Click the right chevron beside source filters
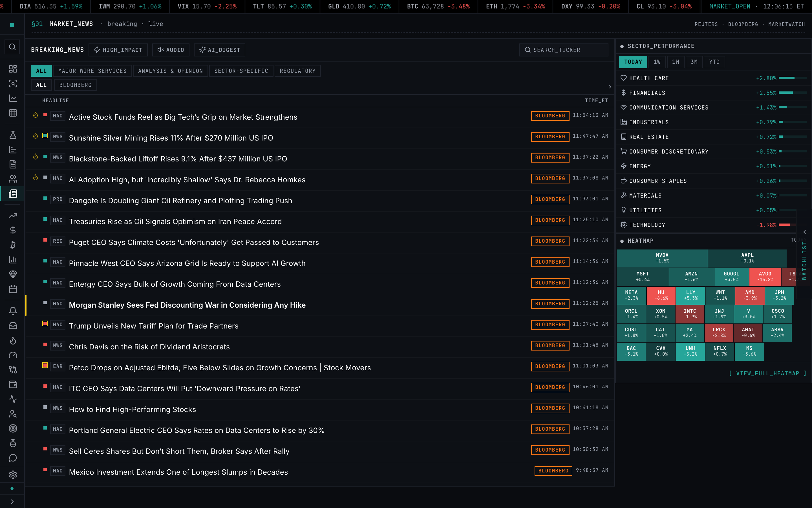This screenshot has width=812, height=508. [610, 87]
